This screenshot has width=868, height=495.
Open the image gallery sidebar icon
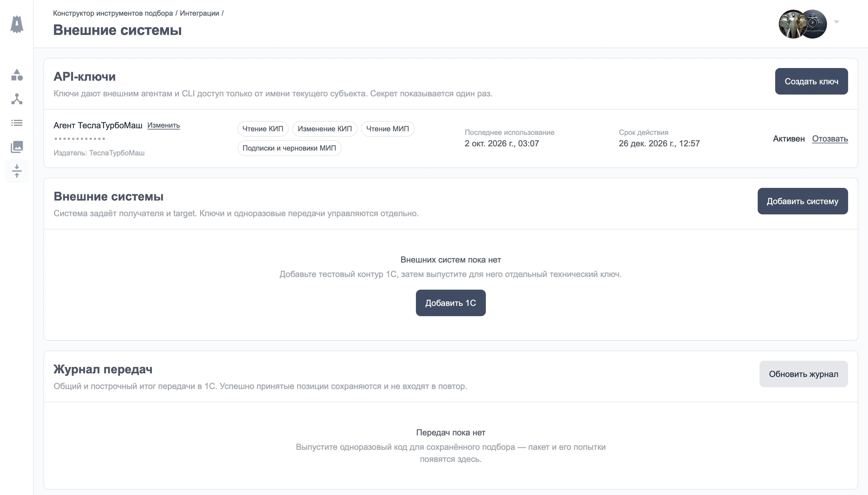[17, 147]
